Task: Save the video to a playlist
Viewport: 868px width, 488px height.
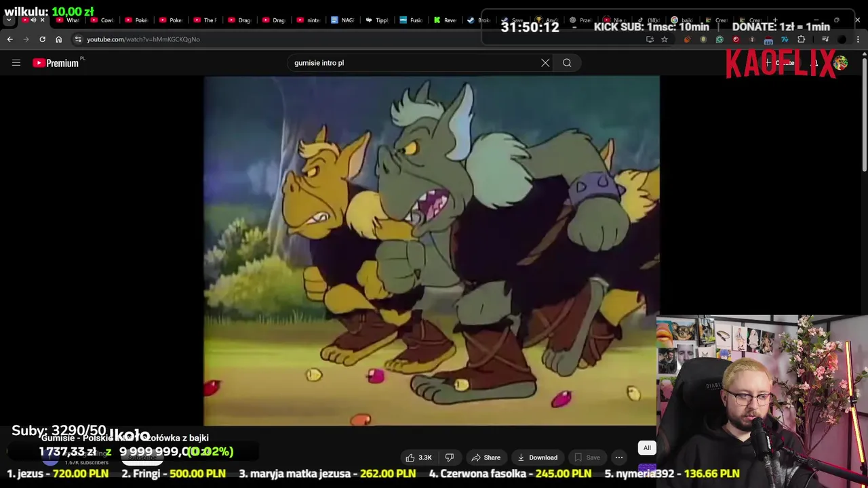Action: [x=587, y=457]
